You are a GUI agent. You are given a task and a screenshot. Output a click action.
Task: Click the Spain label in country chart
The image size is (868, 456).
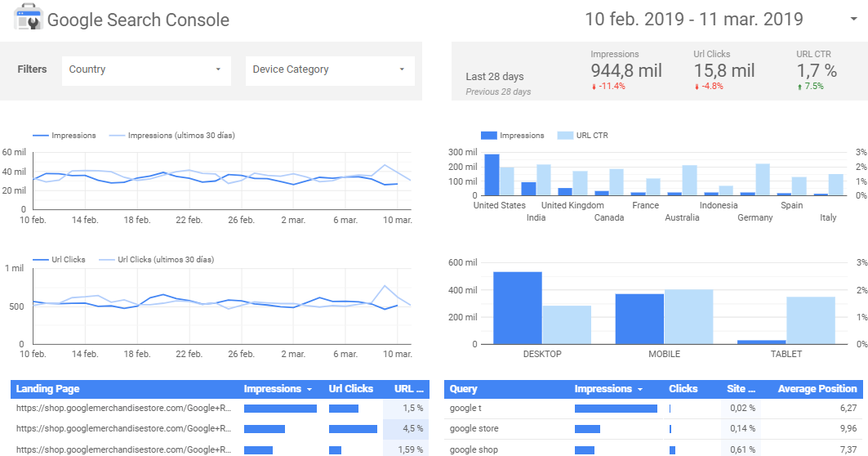[x=791, y=205]
